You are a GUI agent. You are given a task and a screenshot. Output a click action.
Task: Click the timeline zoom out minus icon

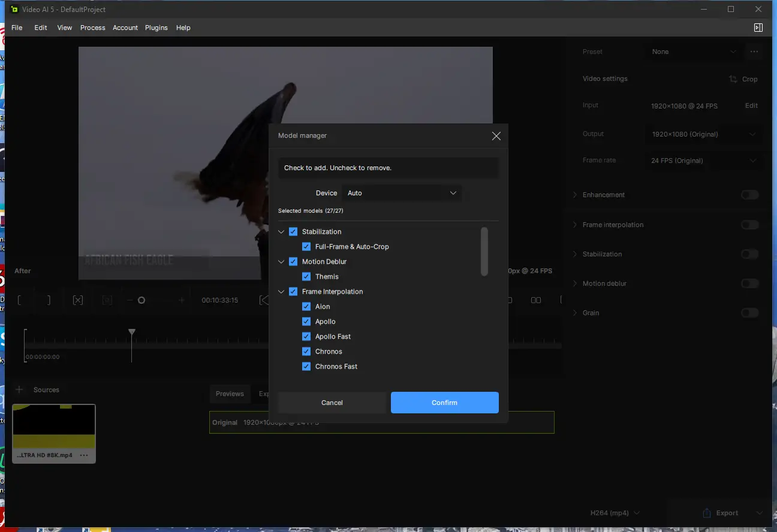pos(129,300)
